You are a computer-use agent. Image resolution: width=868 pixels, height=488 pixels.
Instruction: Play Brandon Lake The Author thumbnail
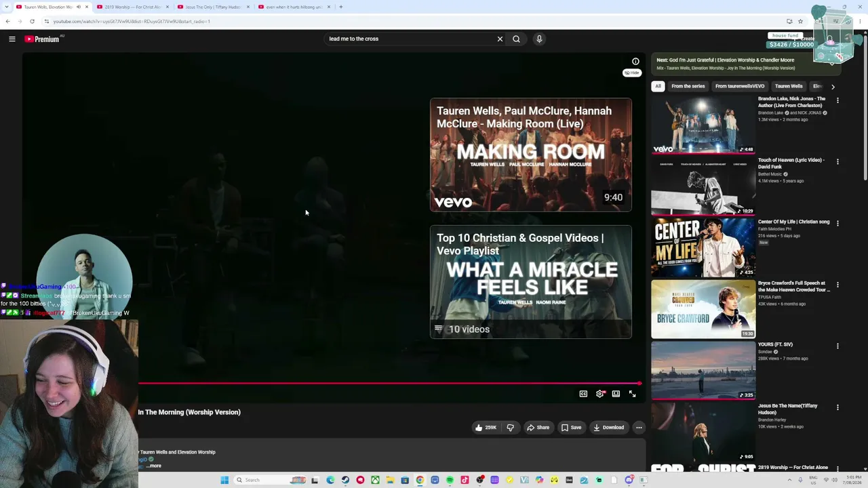(703, 125)
